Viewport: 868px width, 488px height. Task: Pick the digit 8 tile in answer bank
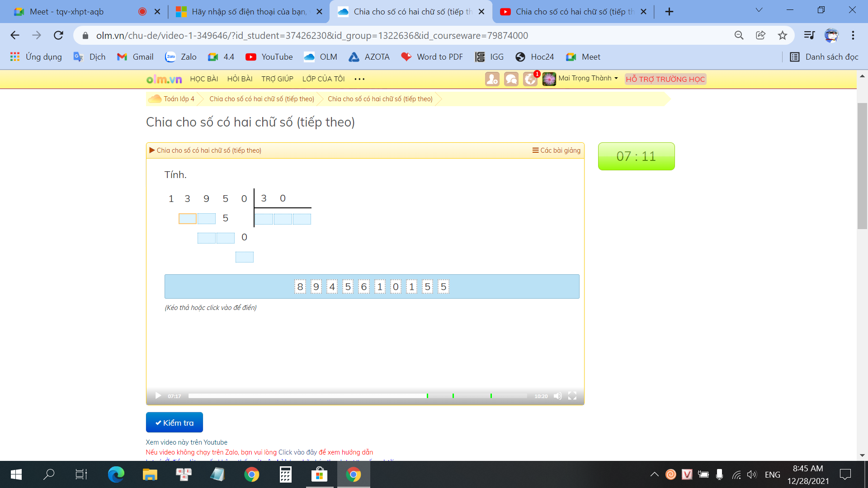point(300,287)
